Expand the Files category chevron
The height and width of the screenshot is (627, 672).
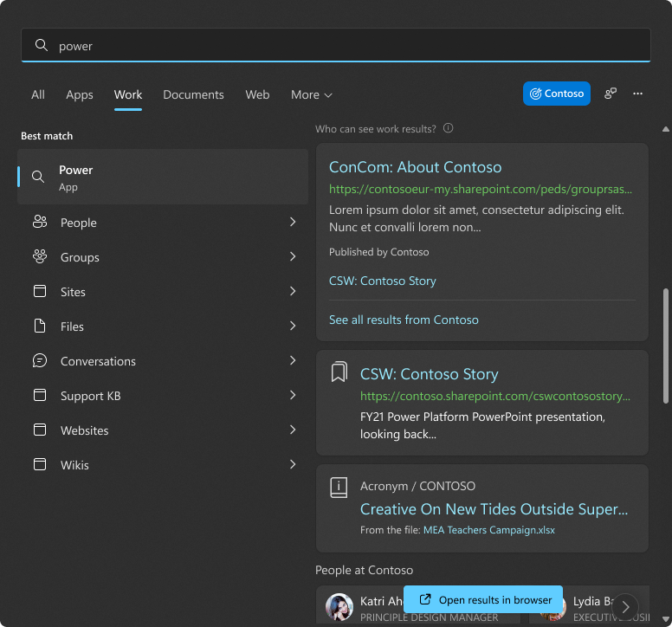[293, 326]
